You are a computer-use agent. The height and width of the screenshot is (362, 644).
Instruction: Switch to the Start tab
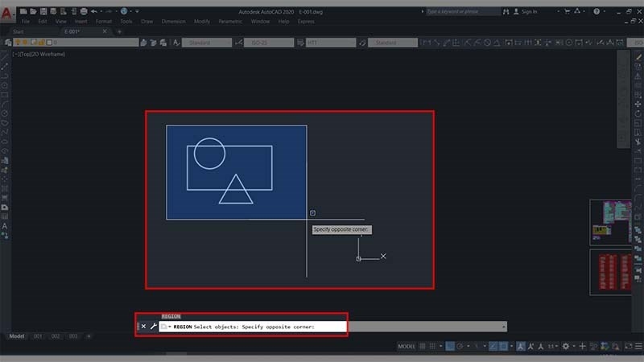[x=19, y=31]
